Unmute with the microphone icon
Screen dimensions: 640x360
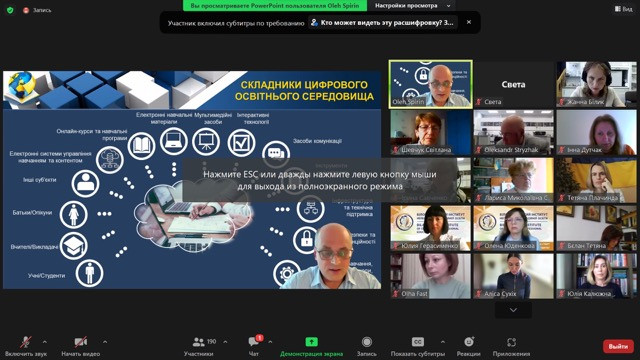[x=26, y=342]
